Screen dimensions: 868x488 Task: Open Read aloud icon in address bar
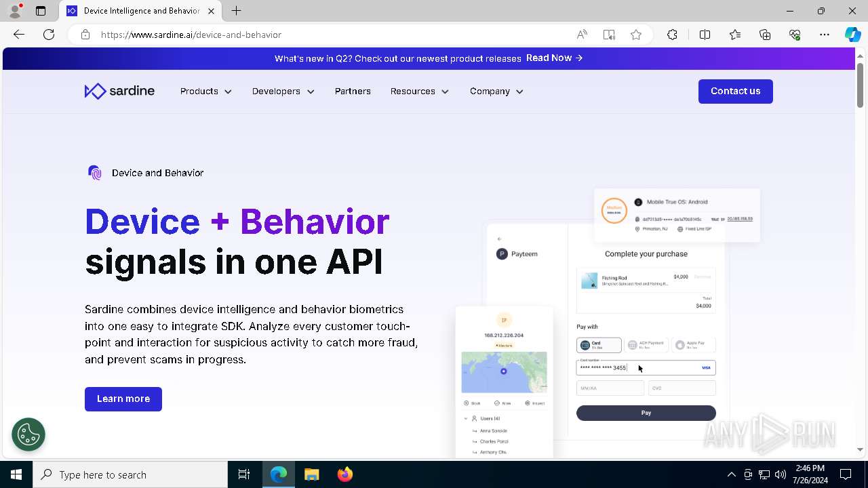(582, 35)
